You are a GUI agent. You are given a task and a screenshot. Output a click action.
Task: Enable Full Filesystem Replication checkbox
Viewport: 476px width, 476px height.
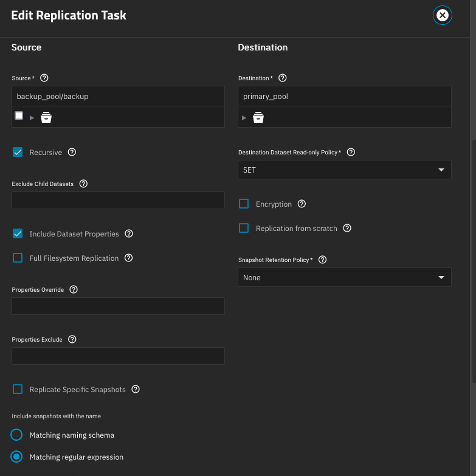(18, 258)
